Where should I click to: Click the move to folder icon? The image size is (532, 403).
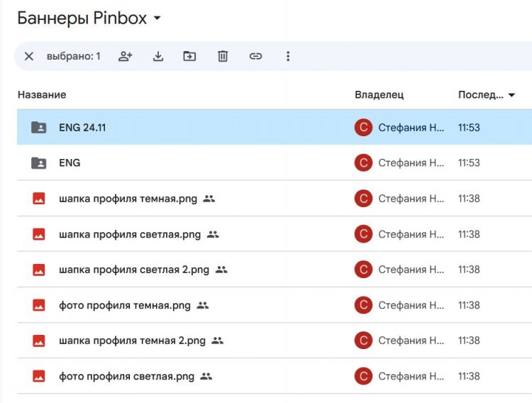point(189,57)
